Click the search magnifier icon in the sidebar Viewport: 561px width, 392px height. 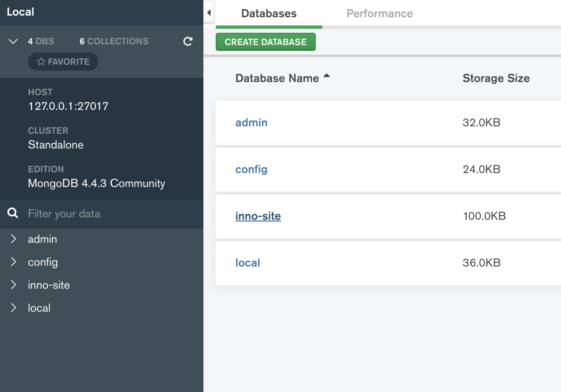pos(13,213)
